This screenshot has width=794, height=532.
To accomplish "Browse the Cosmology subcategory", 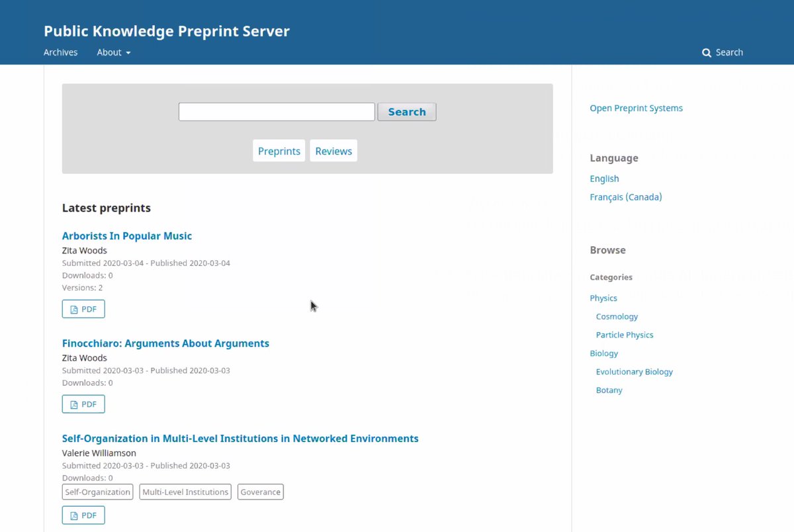I will [x=617, y=316].
